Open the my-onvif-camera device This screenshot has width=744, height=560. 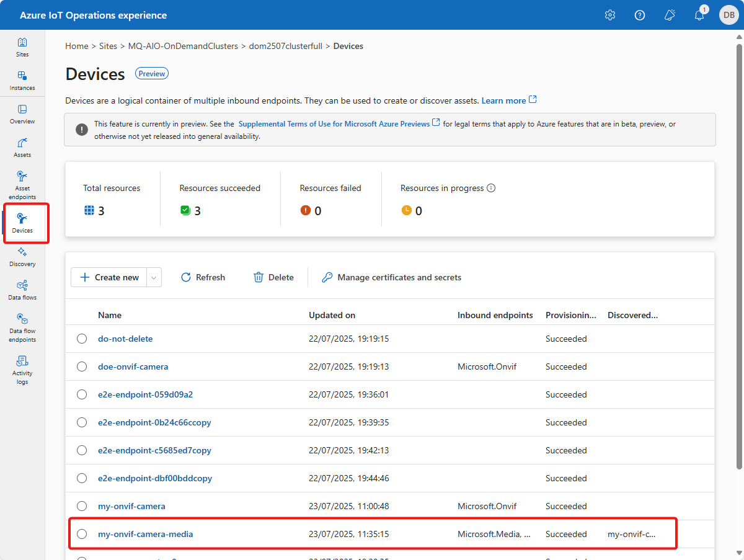(131, 506)
